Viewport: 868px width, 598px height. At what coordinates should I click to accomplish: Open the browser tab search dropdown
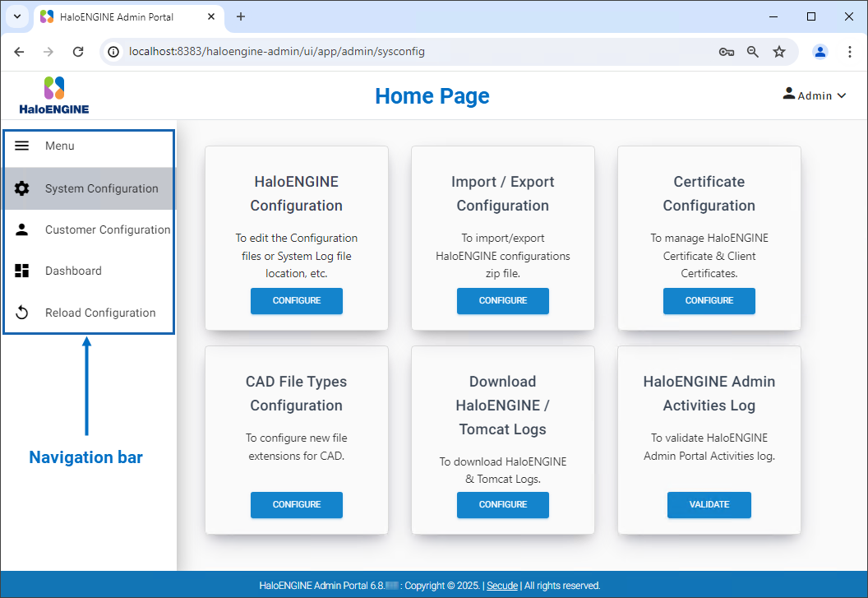[x=17, y=16]
